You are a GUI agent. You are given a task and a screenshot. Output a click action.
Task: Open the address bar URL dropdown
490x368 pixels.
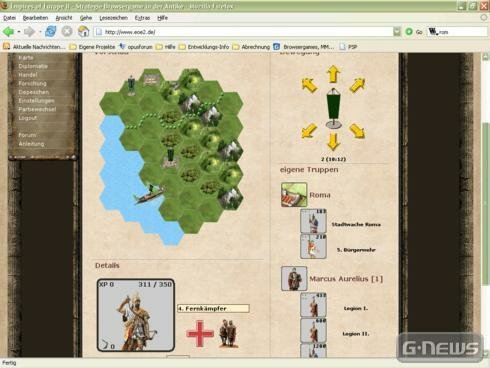397,32
